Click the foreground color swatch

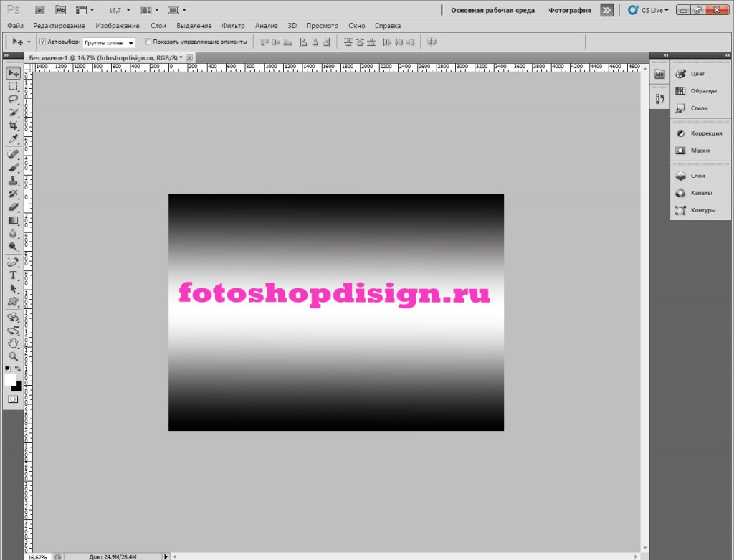[9, 379]
